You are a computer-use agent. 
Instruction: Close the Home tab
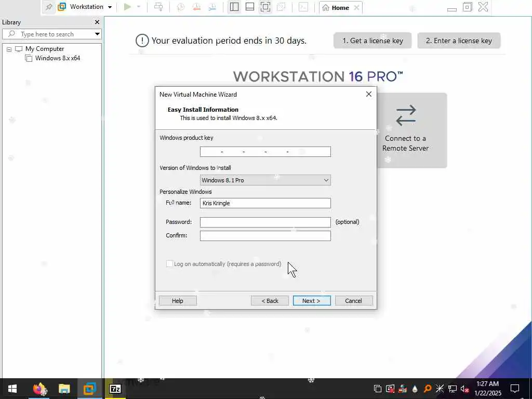point(356,7)
